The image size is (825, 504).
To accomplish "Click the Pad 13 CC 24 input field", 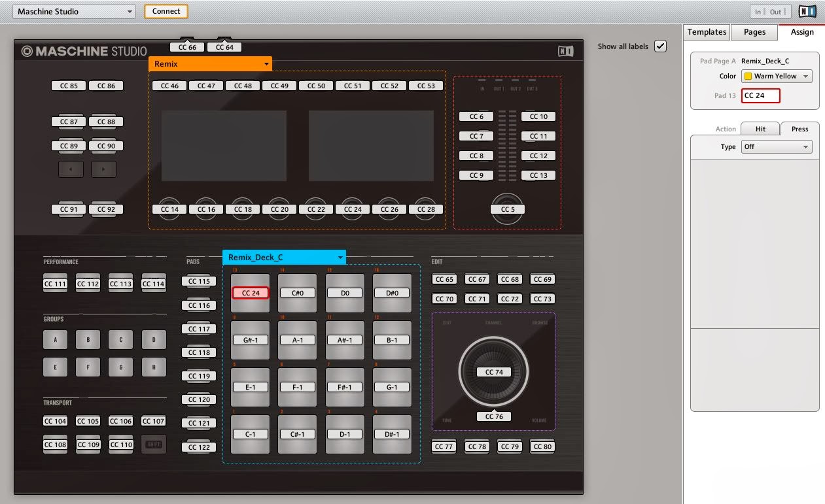I will (x=761, y=95).
